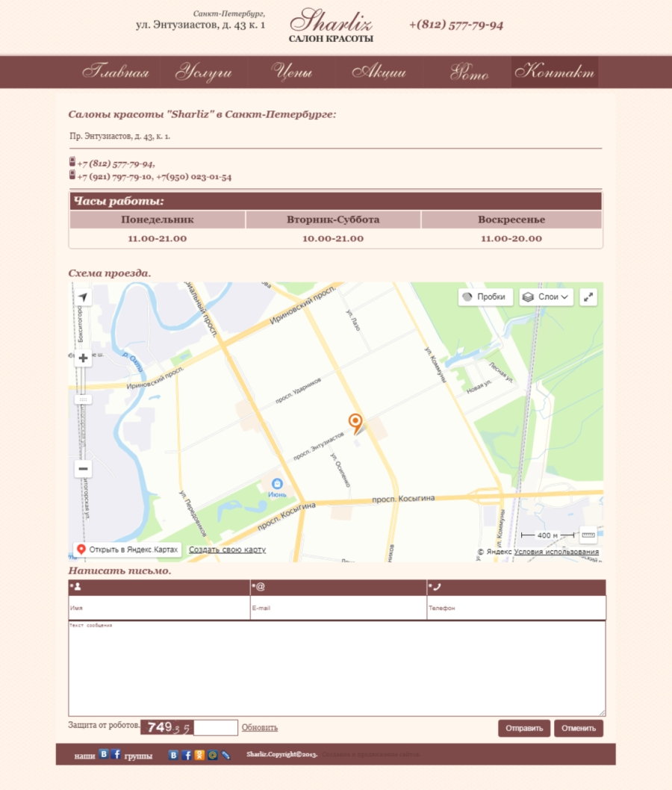Screen dimensions: 672x790
Task: Open Условия использования link on the map
Action: [x=556, y=552]
